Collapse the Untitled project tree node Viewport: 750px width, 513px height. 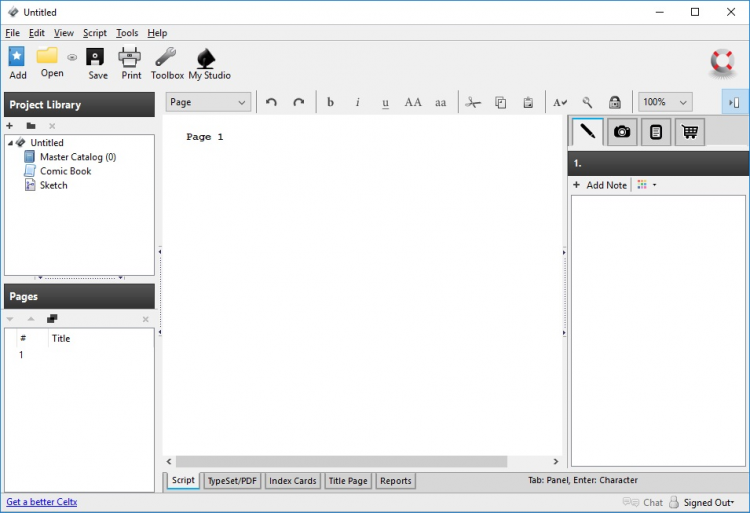coord(10,143)
